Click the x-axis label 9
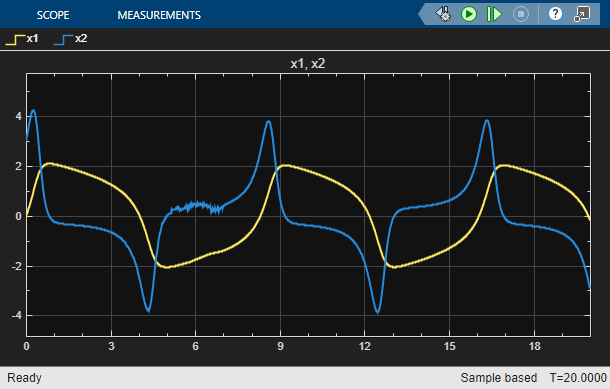This screenshot has width=610, height=389. point(280,346)
